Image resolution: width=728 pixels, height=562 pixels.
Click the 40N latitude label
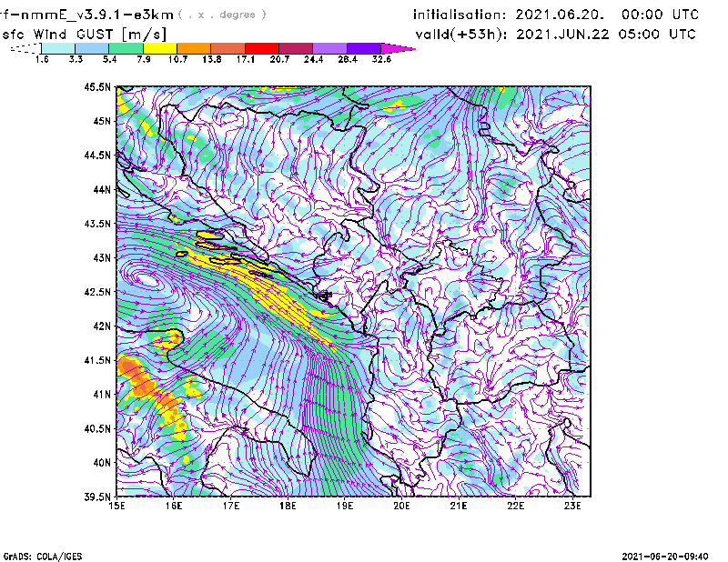click(102, 462)
